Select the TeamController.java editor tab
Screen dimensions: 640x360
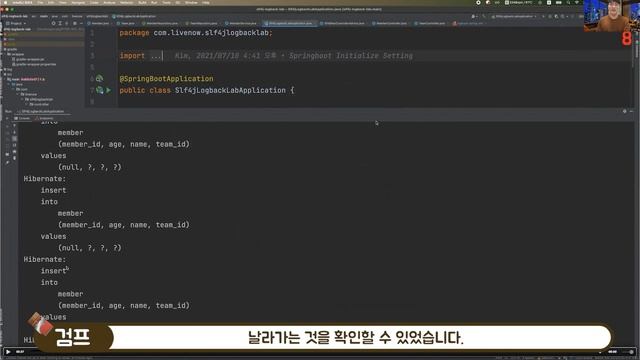tap(431, 23)
